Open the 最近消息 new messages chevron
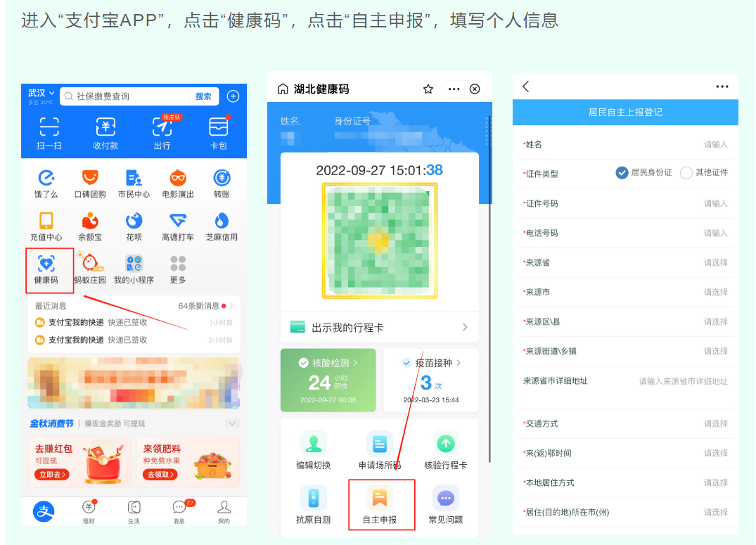Viewport: 756px width, 545px height. (231, 306)
